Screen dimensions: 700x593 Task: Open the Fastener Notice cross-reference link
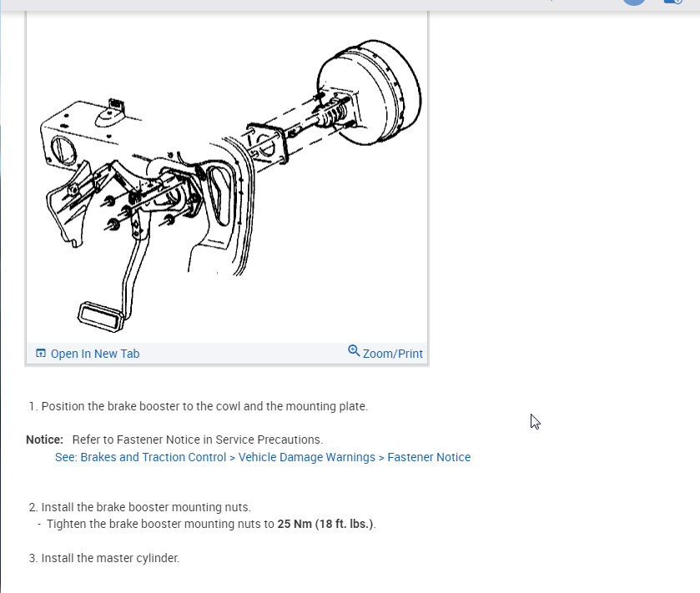[263, 457]
